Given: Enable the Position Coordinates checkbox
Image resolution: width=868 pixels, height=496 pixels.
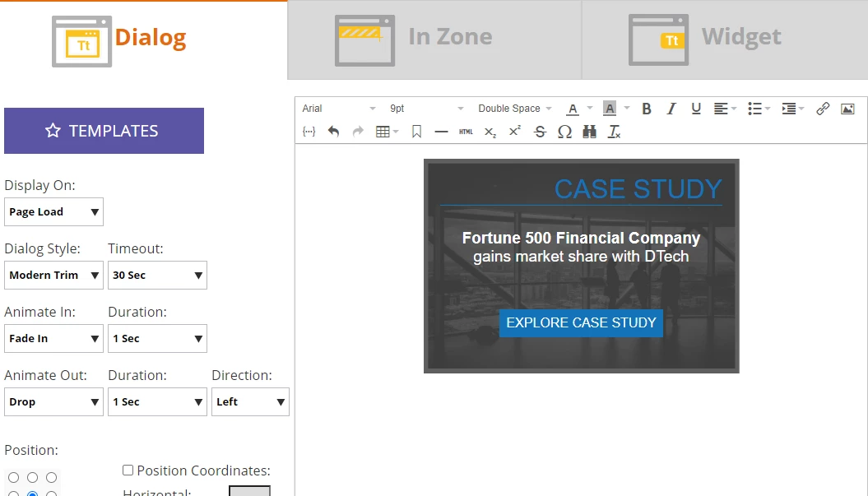Looking at the screenshot, I should 128,470.
